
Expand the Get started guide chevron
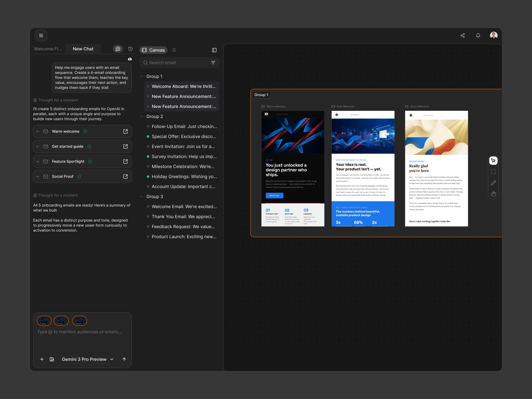point(38,146)
